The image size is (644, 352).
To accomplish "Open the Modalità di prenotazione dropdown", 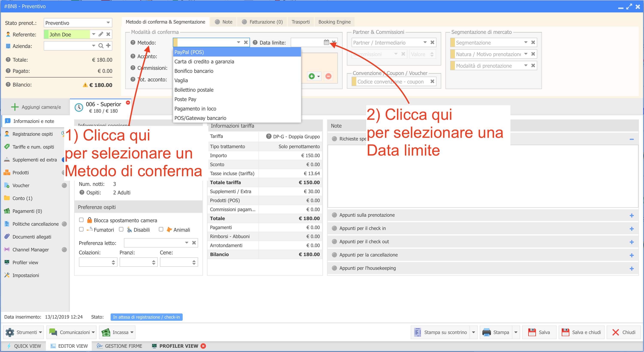I will [x=526, y=65].
